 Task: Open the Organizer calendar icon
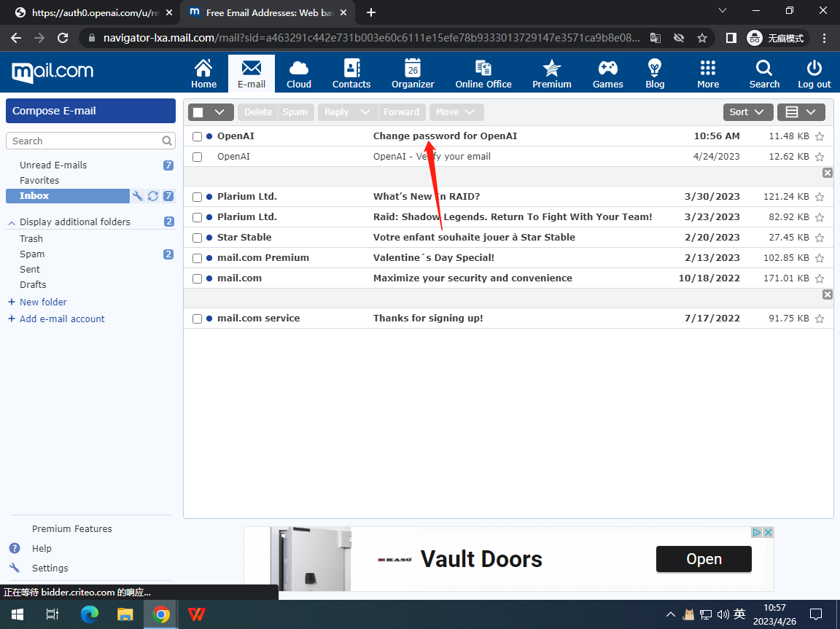click(x=413, y=69)
